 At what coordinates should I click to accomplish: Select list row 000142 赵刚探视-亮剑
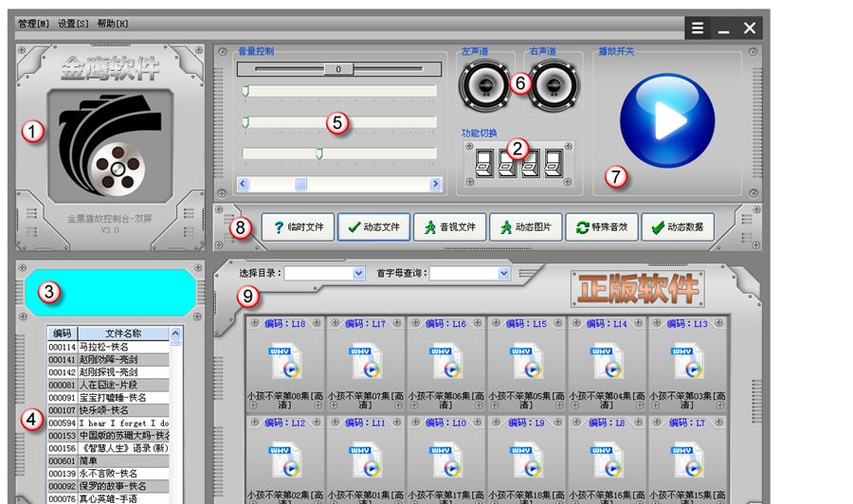(109, 372)
